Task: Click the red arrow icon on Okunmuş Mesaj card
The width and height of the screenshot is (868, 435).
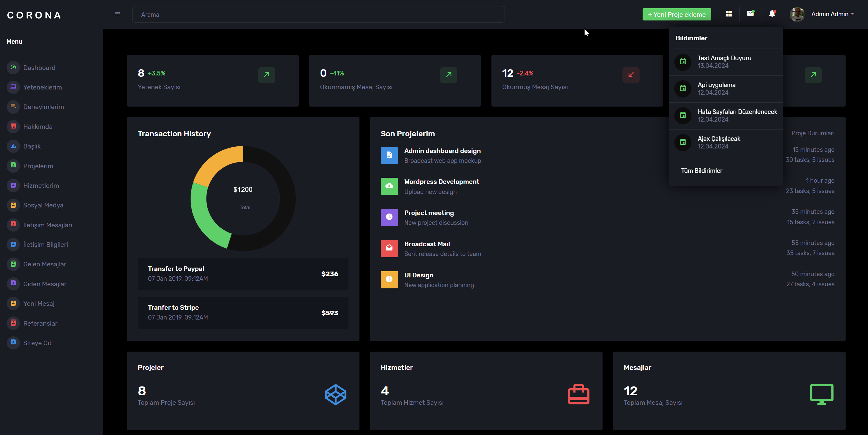Action: point(630,75)
